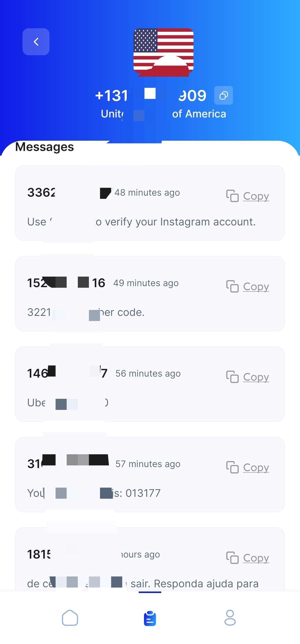The image size is (300, 644).
Task: Click the copy icon for the 56 minutes ago message
Action: point(232,377)
